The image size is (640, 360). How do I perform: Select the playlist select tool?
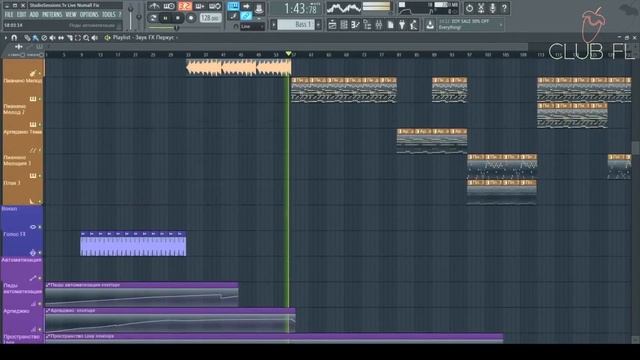click(78, 38)
